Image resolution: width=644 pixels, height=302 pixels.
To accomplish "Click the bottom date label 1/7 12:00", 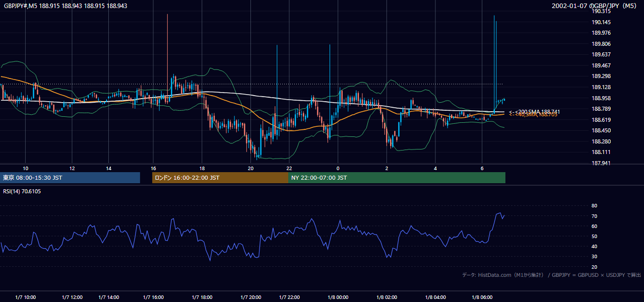I will (x=72, y=297).
